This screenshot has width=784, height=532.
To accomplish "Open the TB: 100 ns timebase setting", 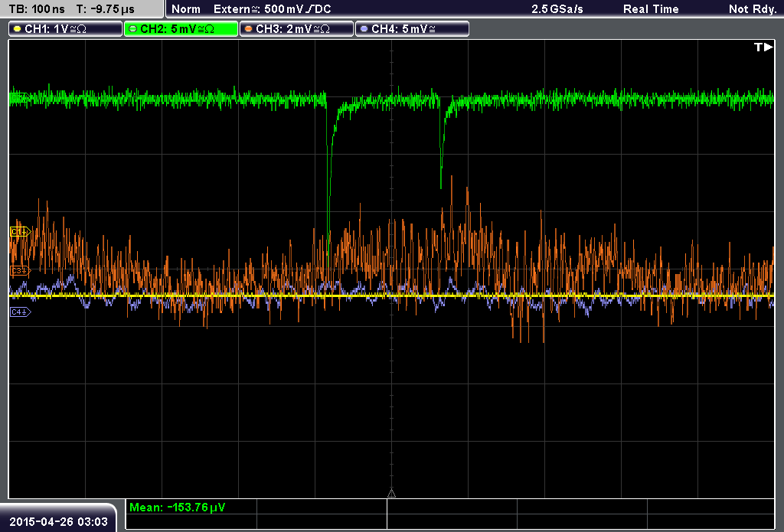I will point(37,9).
